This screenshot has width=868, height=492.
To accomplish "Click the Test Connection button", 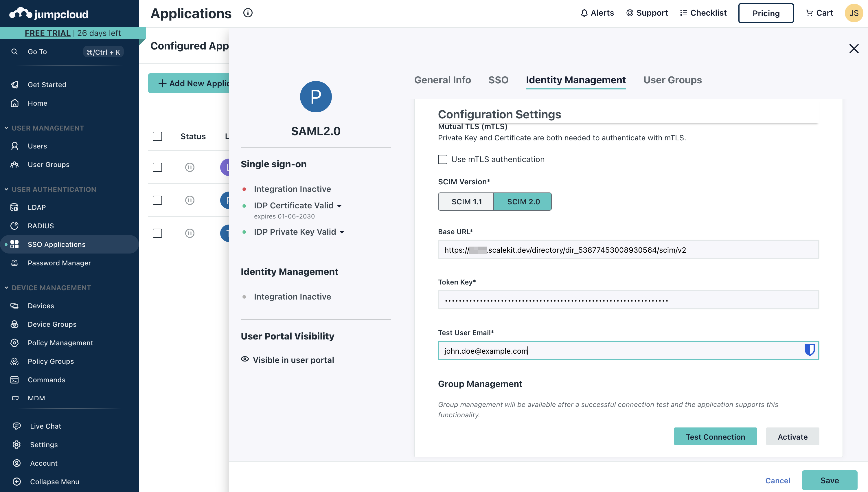I will [x=715, y=436].
